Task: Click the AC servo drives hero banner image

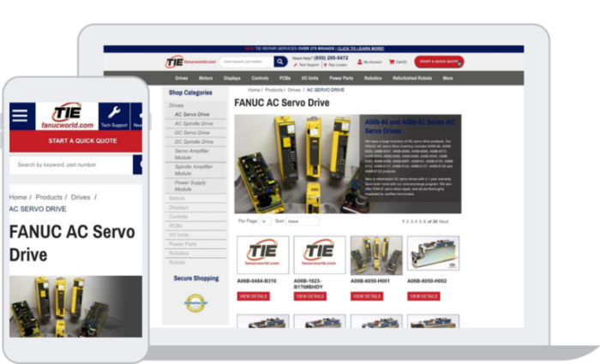Action: pos(348,164)
